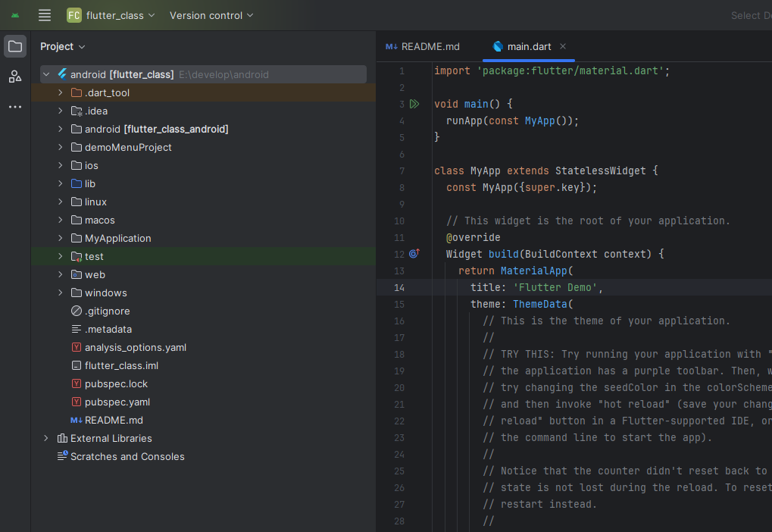Screen dimensions: 772x532
Task: Click the analysis_options.yaml YAML icon
Action: 77,348
